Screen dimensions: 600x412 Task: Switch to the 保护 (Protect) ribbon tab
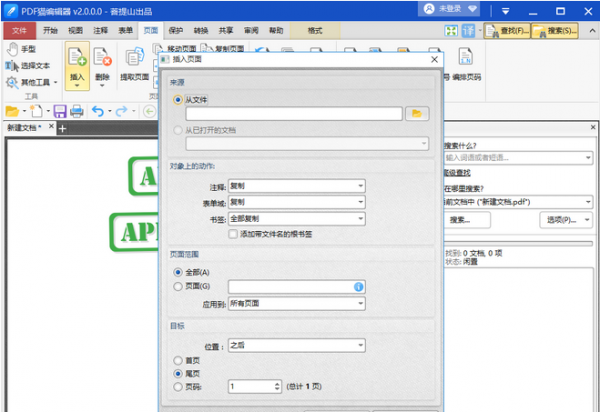pos(176,31)
